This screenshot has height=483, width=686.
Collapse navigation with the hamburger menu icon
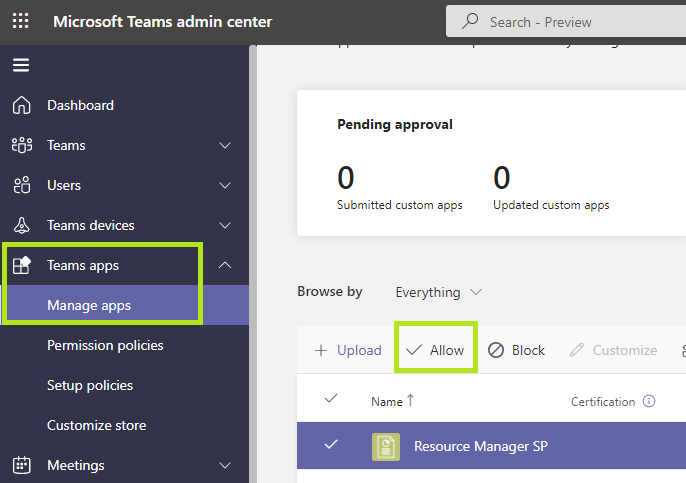pos(21,65)
